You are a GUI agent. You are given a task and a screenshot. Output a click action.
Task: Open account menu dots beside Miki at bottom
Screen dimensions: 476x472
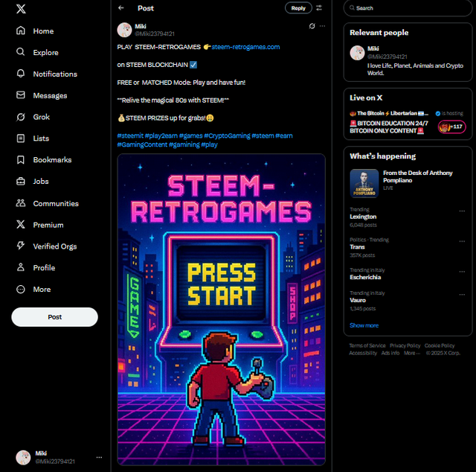pyautogui.click(x=99, y=457)
